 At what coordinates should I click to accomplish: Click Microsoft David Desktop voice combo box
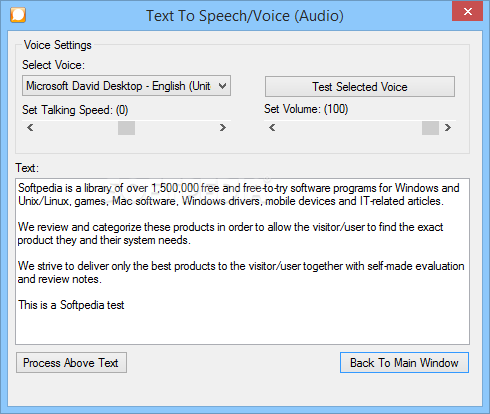coord(126,86)
